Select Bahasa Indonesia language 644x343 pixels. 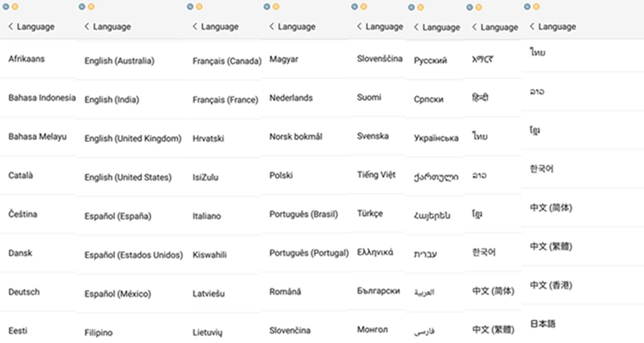42,98
